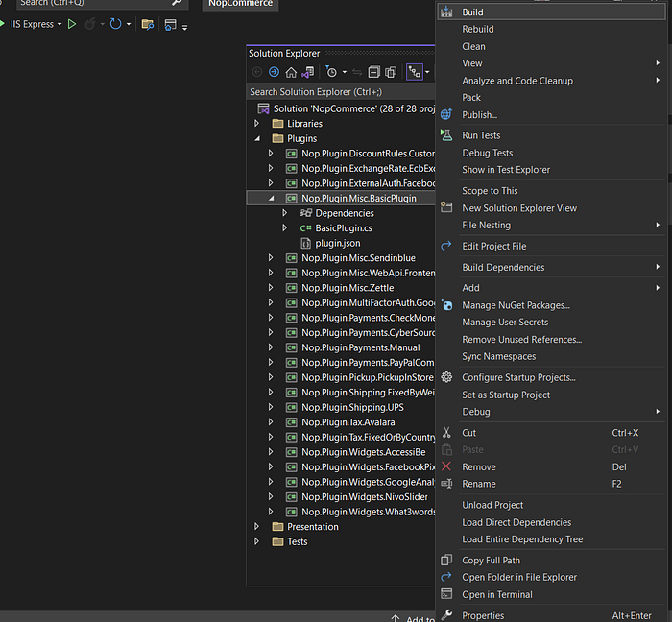Collapse the Nop.Plugin.Misc.BasicPlugin project node
This screenshot has height=622, width=672.
click(x=271, y=199)
